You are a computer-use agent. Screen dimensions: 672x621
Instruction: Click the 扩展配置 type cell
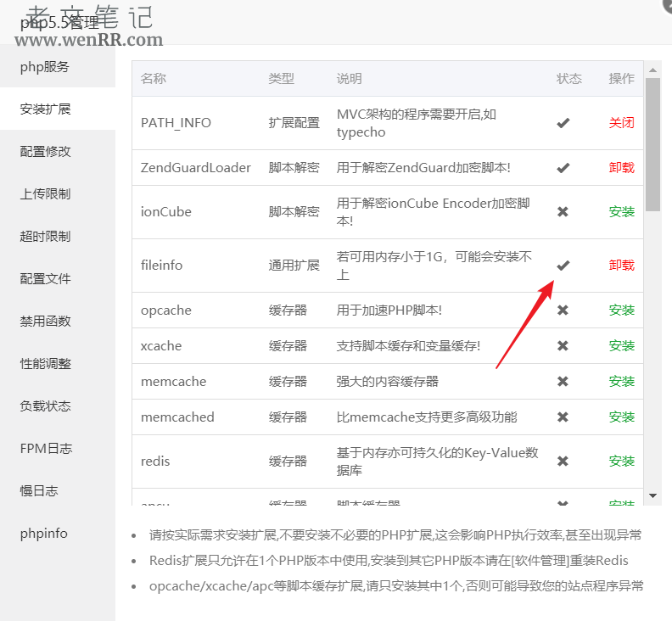[294, 123]
